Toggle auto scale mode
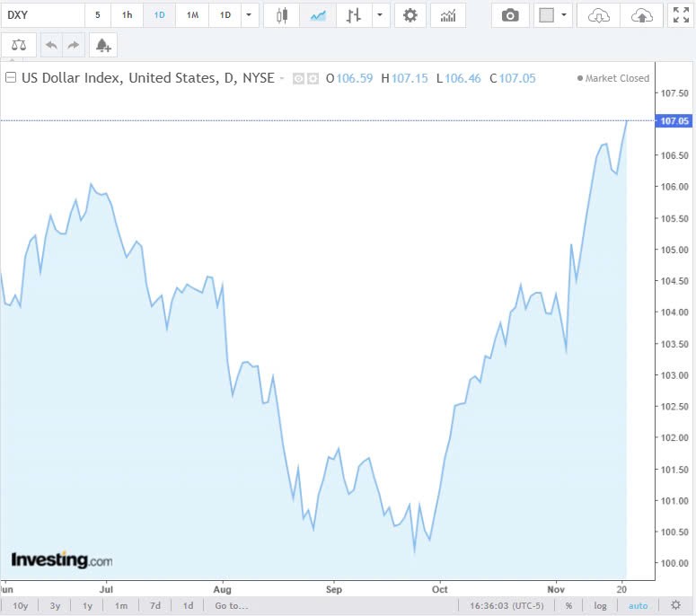This screenshot has height=616, width=696. 638,606
